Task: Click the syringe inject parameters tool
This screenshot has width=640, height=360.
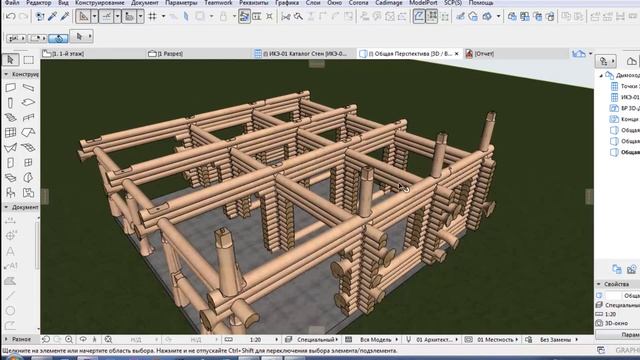Action: (x=65, y=17)
